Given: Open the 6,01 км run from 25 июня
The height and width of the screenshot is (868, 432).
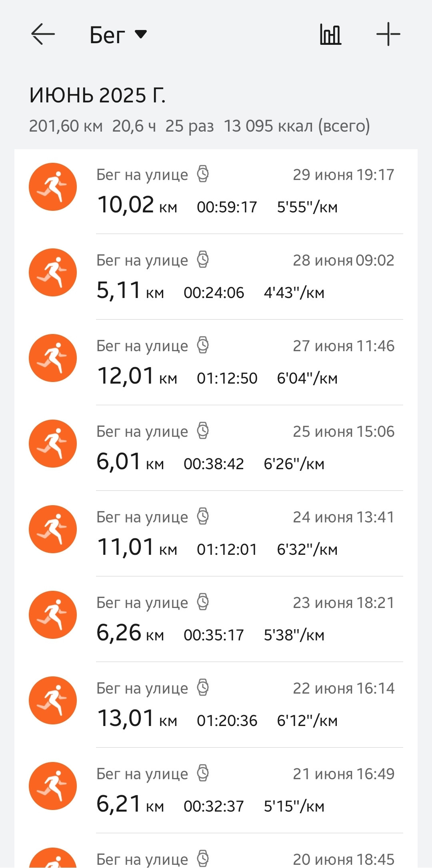Looking at the screenshot, I should (x=216, y=448).
